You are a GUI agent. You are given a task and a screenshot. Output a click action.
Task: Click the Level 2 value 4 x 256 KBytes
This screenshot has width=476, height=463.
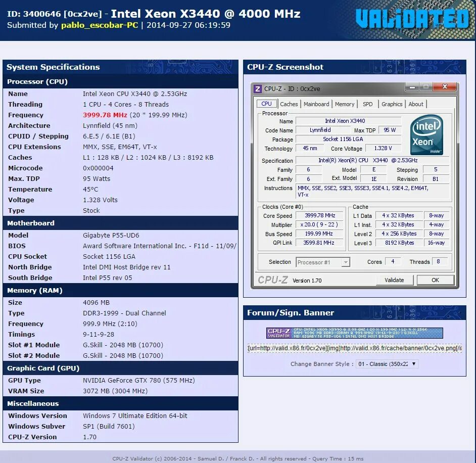pos(399,234)
